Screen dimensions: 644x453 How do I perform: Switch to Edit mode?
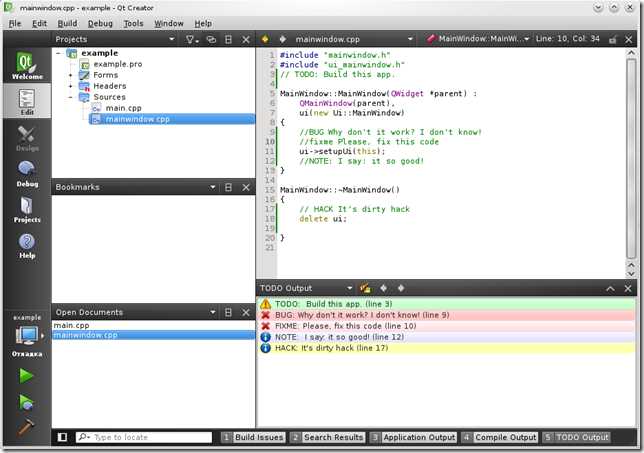coord(27,101)
